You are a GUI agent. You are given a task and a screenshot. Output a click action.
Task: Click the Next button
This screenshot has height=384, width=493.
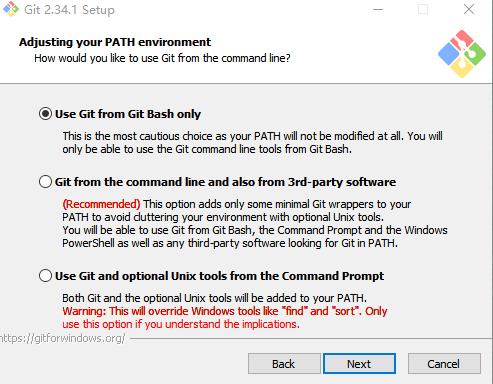click(359, 364)
